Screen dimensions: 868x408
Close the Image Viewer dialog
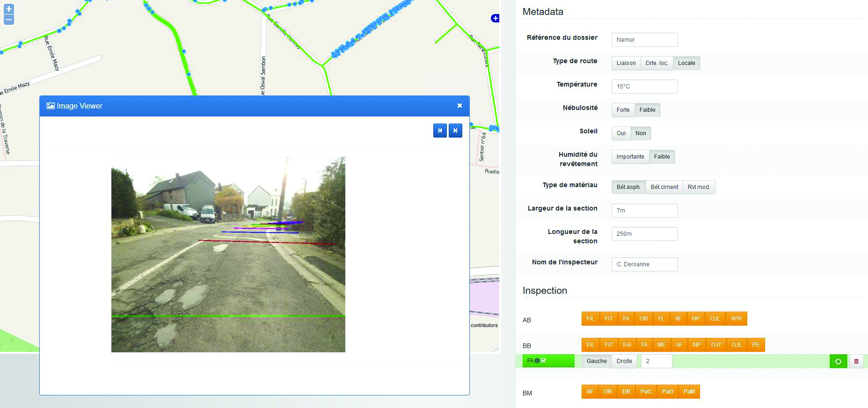(460, 106)
